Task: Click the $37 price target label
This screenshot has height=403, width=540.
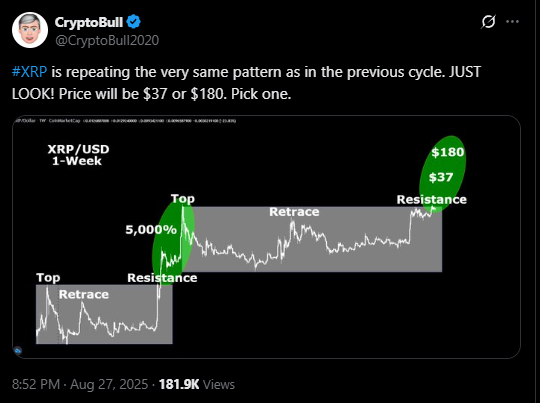Action: tap(441, 177)
